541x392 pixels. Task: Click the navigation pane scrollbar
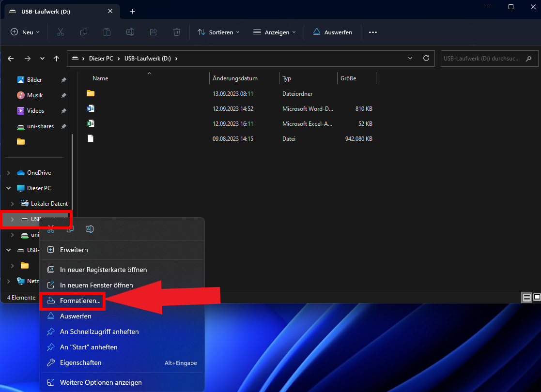(72, 172)
